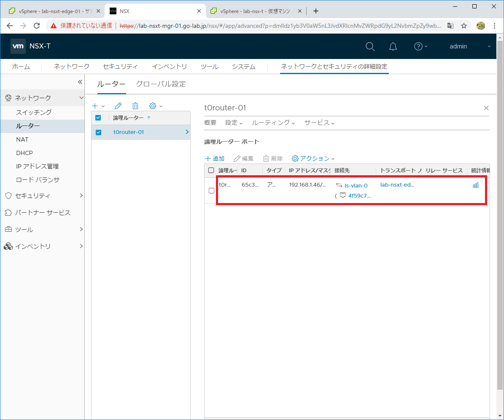Image resolution: width=504 pixels, height=420 pixels.
Task: Click 追加 to add a router port
Action: tap(215, 159)
